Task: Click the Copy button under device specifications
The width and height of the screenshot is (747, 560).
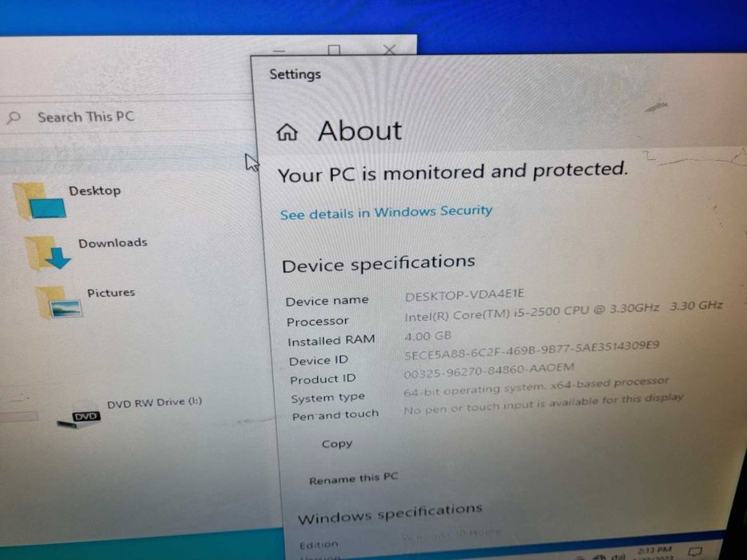Action: click(x=337, y=443)
